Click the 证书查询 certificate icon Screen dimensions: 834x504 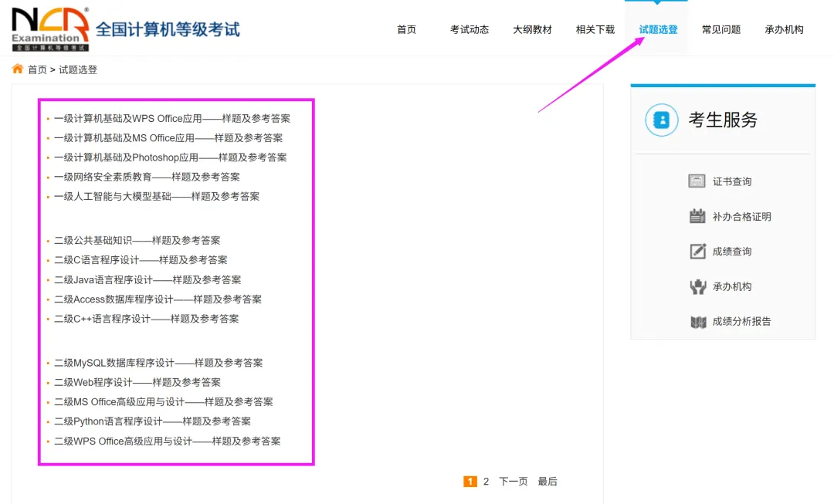pos(697,181)
